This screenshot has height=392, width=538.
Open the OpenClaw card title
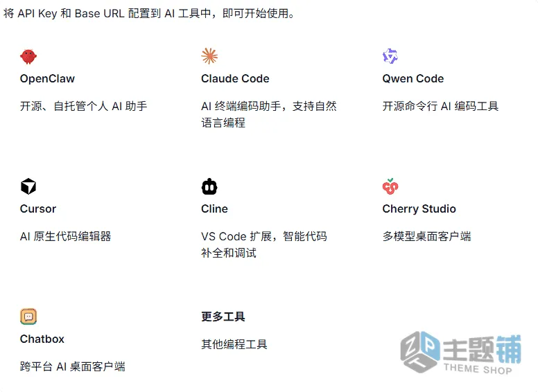point(47,79)
